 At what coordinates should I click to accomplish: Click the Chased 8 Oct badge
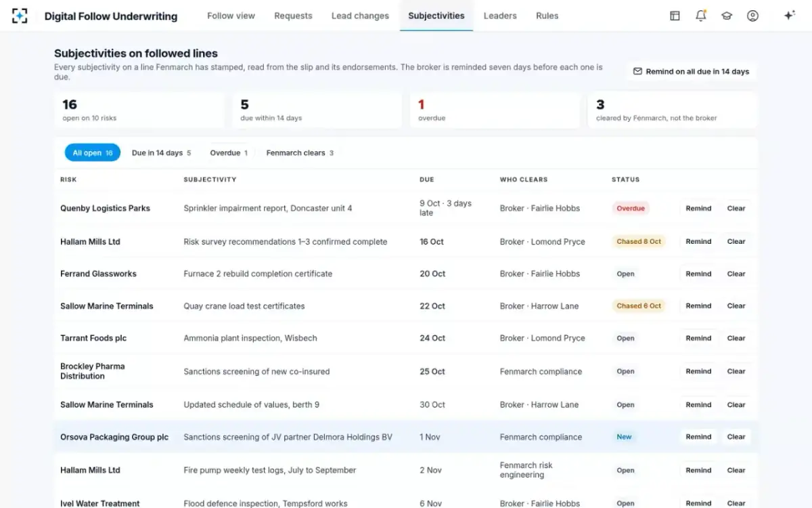[639, 242]
